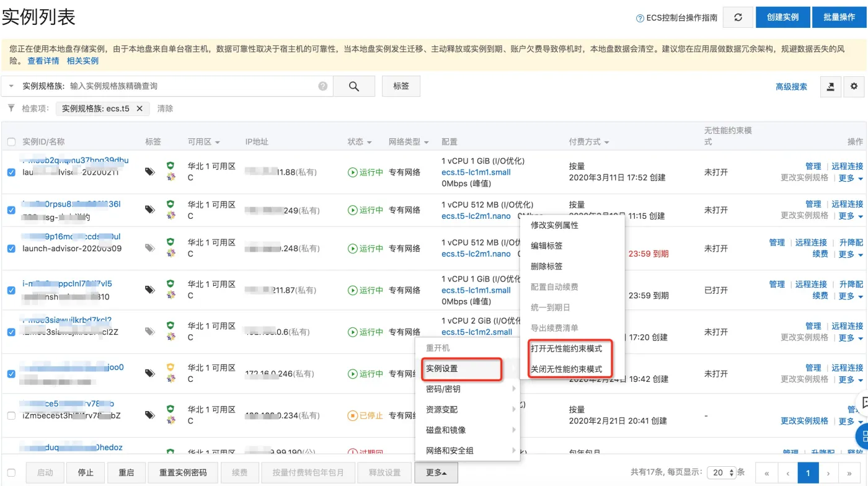Viewport: 868px width, 486px height.
Task: Open the 可用区 column filter
Action: 218,142
